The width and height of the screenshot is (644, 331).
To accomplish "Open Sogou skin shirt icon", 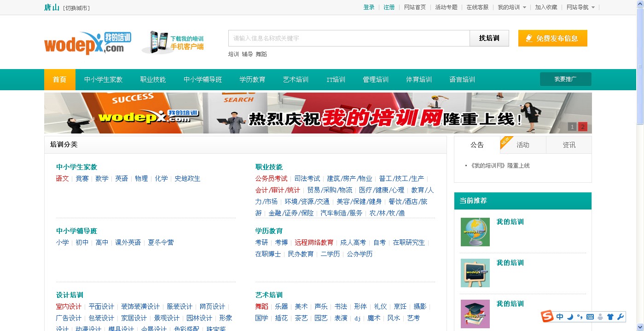I will coord(610,317).
